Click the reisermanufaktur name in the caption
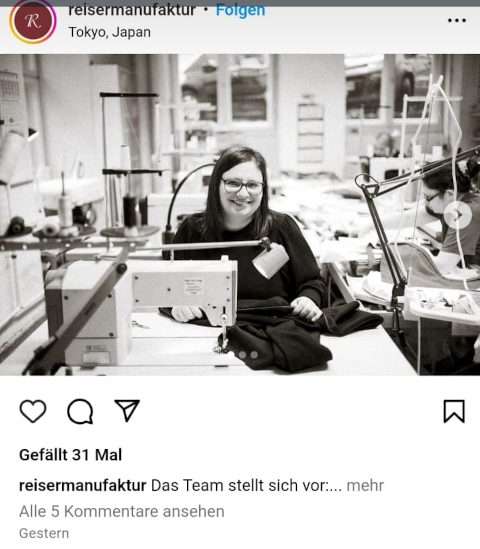The width and height of the screenshot is (480, 549). click(83, 486)
